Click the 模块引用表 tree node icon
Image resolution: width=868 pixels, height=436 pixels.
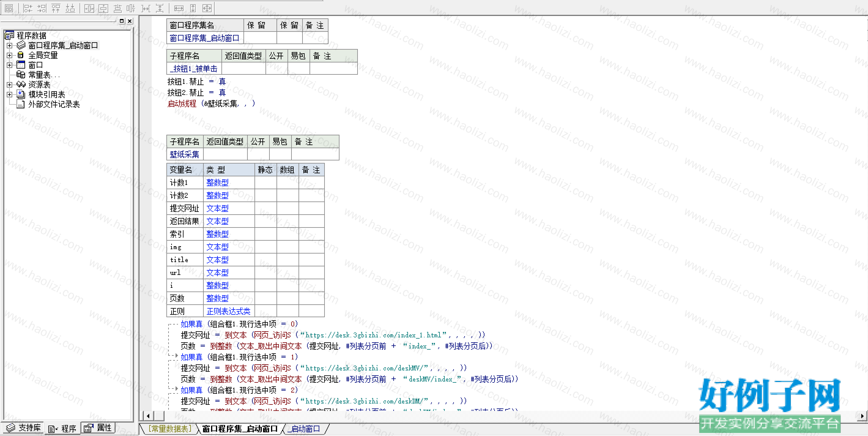click(21, 94)
